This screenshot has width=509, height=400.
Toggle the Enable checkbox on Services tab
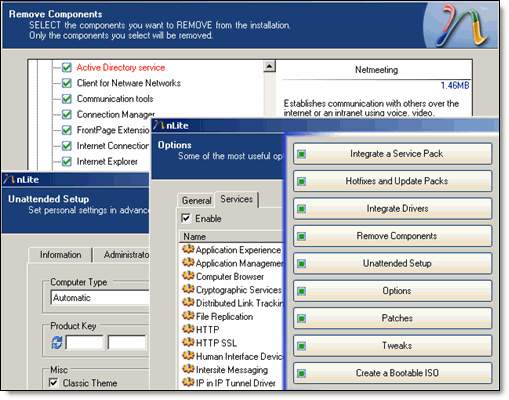point(186,218)
